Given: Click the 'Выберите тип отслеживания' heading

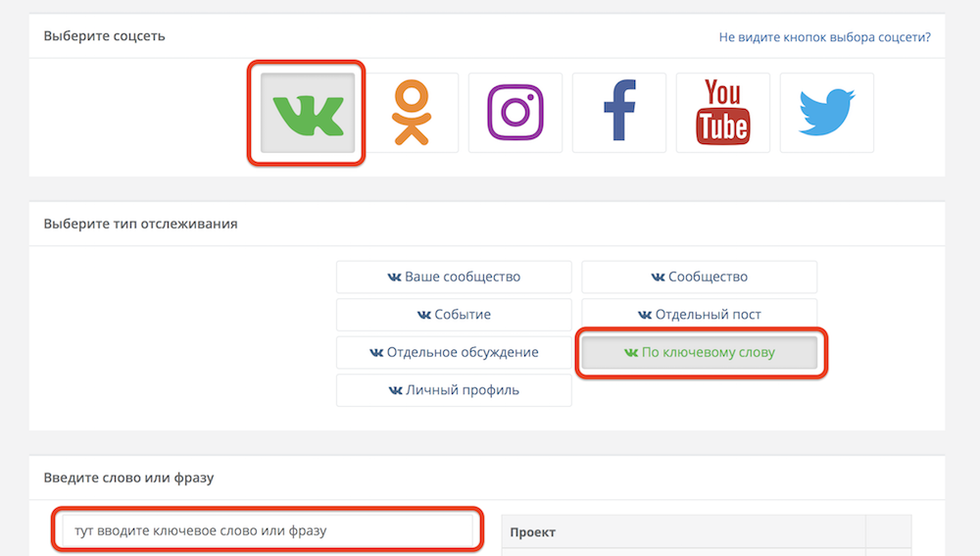Looking at the screenshot, I should (x=140, y=224).
